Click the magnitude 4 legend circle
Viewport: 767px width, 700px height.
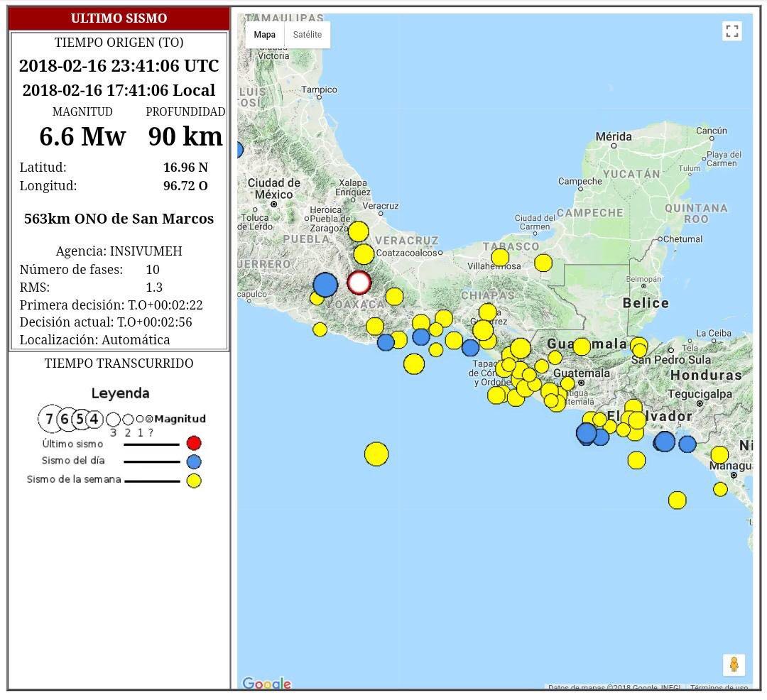94,419
